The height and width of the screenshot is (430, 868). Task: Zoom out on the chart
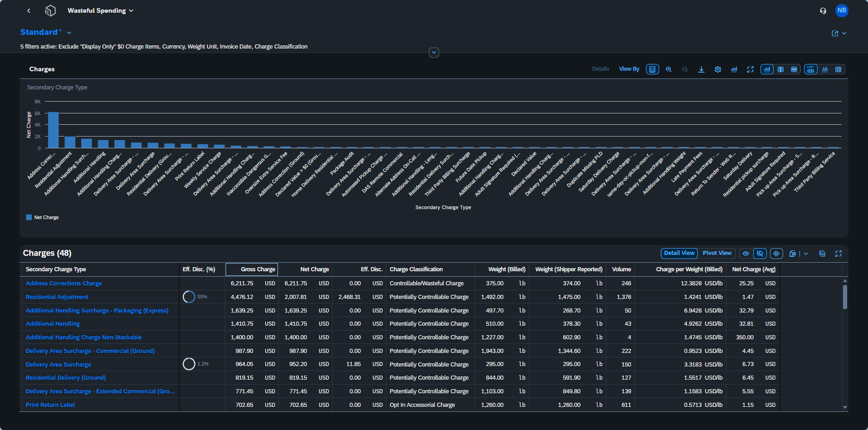pyautogui.click(x=685, y=69)
